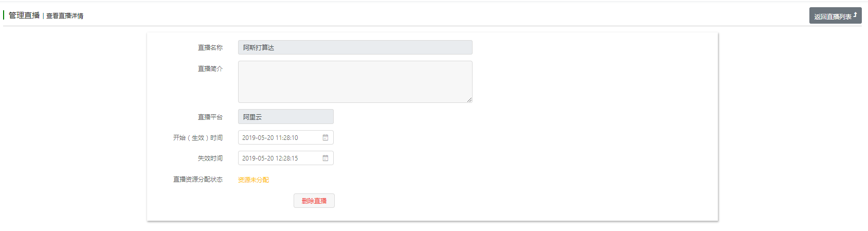Select the 直播平台 field showing 阿里云
Image resolution: width=868 pixels, height=231 pixels.
click(x=285, y=117)
